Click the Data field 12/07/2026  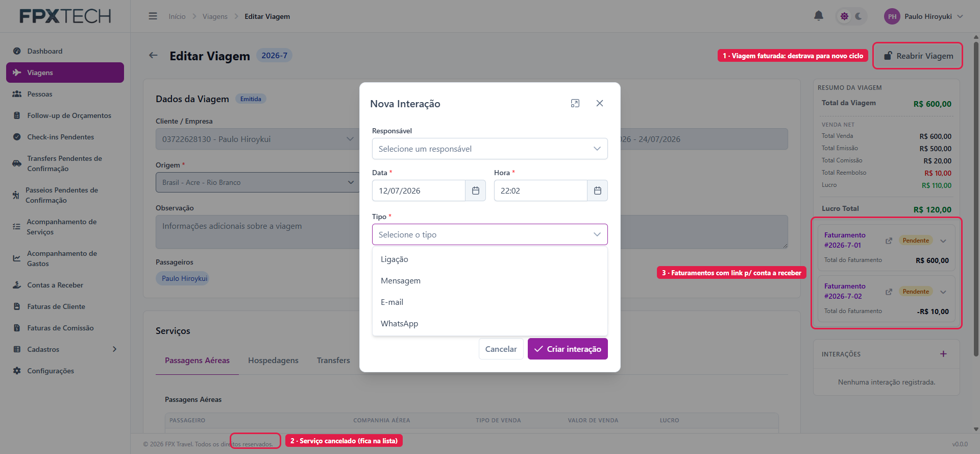coord(419,190)
